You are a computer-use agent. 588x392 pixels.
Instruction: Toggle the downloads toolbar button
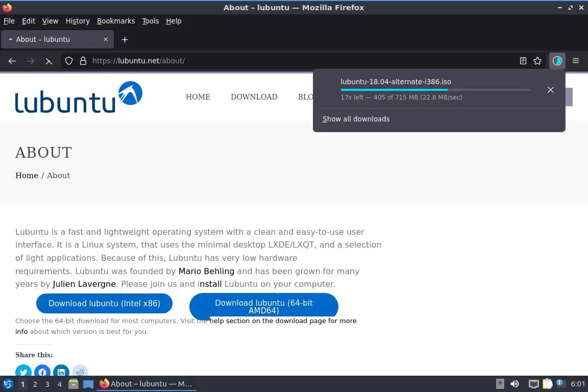click(557, 61)
